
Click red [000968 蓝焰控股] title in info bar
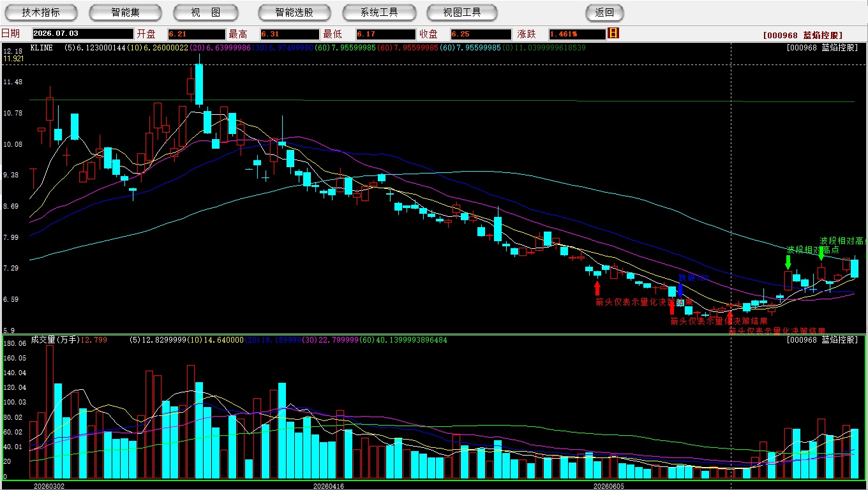(803, 36)
